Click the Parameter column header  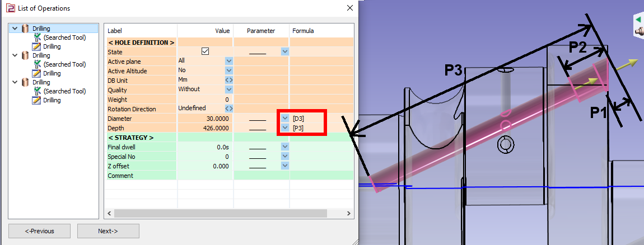point(261,31)
